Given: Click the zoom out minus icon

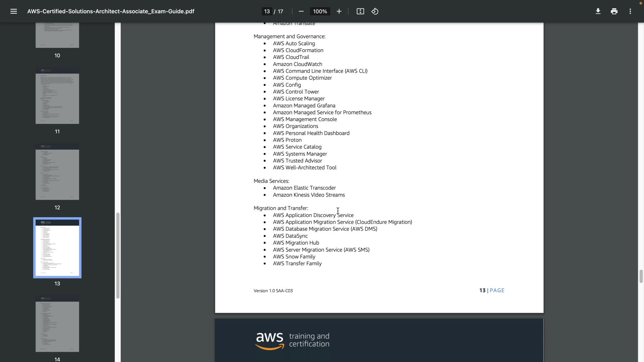Looking at the screenshot, I should click(x=301, y=11).
